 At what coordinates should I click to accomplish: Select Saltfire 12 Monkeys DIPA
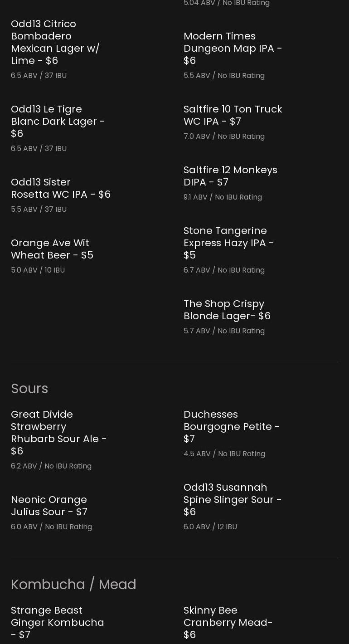230,176
